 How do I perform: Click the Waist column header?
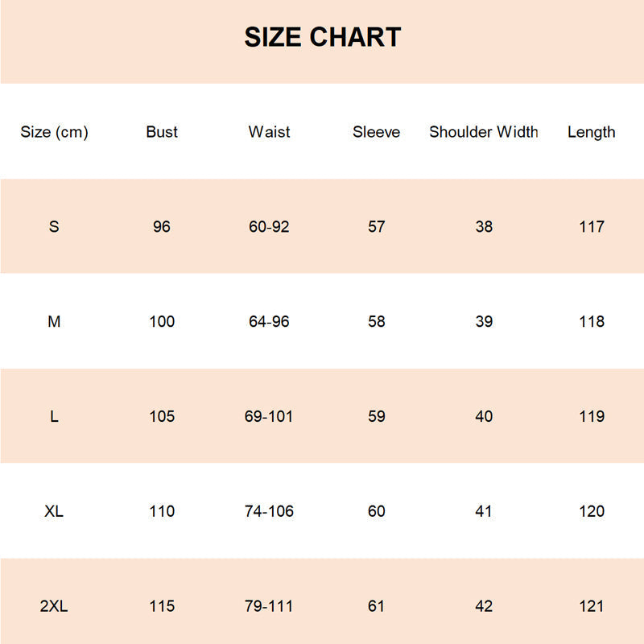click(269, 132)
